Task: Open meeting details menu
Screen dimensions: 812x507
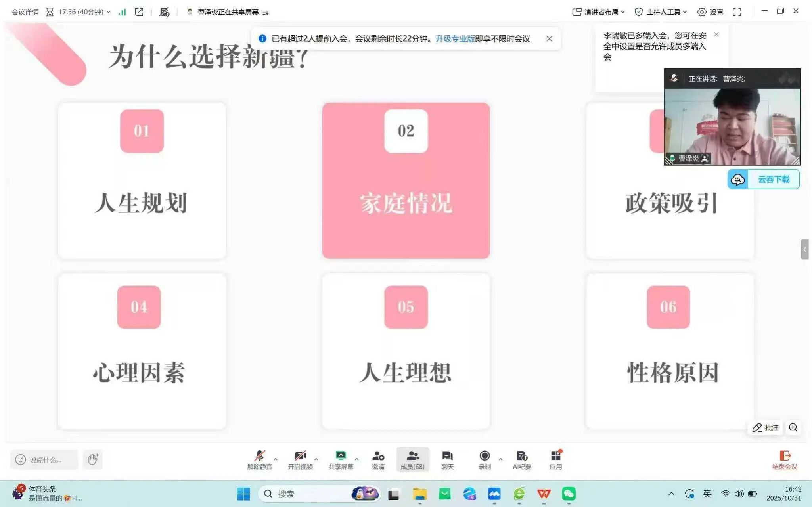Action: tap(25, 12)
